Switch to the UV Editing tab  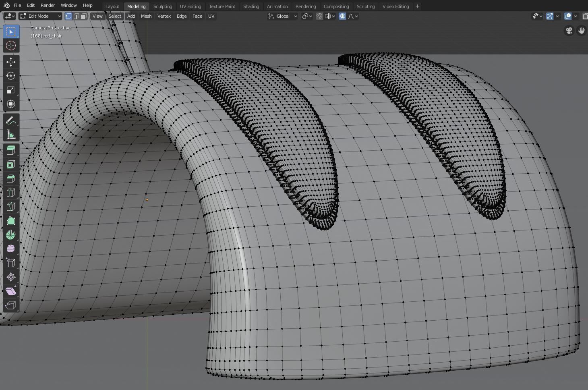point(190,6)
